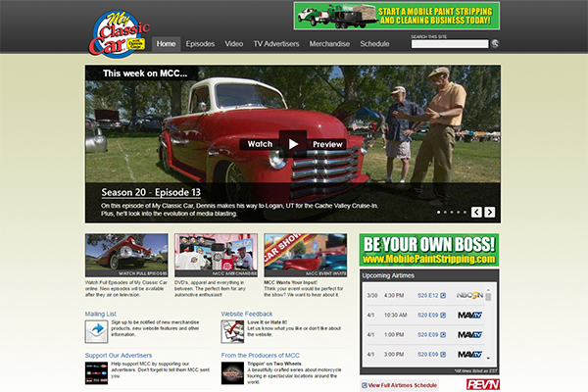
Task: Click the Upcoming Airtimes heading
Action: (388, 275)
